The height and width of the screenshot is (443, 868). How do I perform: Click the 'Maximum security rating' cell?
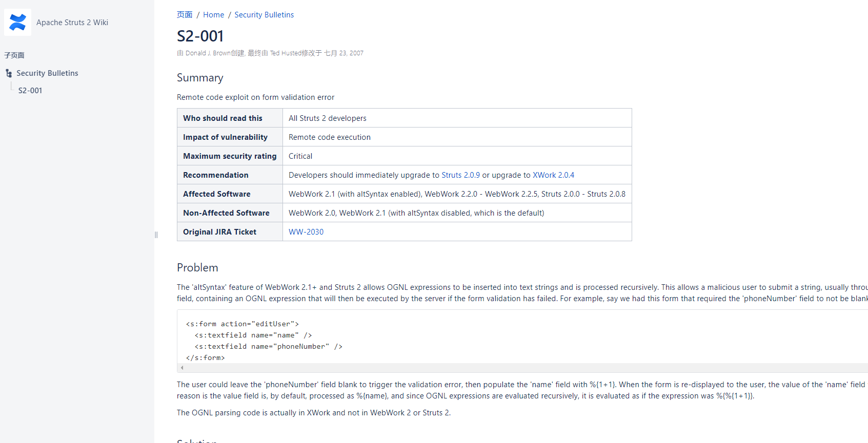click(230, 156)
